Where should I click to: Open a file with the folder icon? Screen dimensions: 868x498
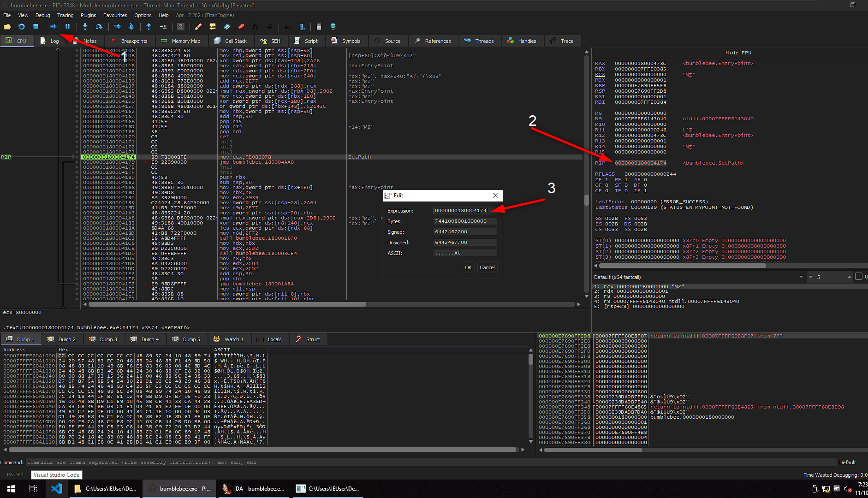(x=7, y=27)
